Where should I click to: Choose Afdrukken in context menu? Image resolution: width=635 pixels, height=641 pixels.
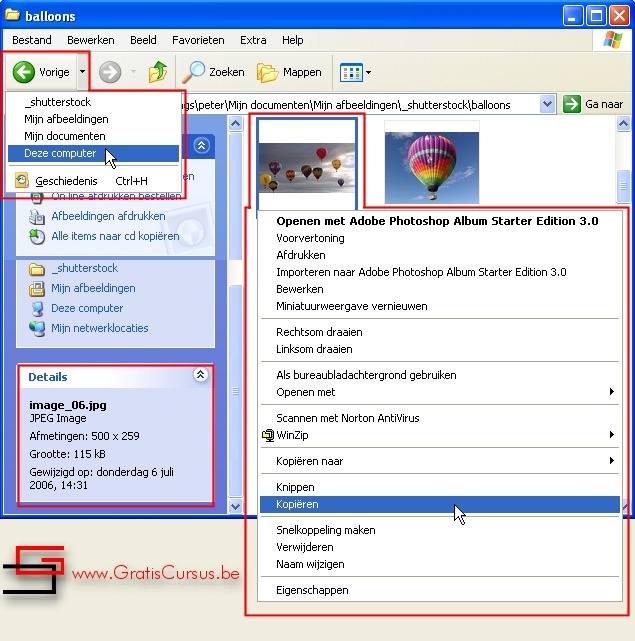pos(440,255)
